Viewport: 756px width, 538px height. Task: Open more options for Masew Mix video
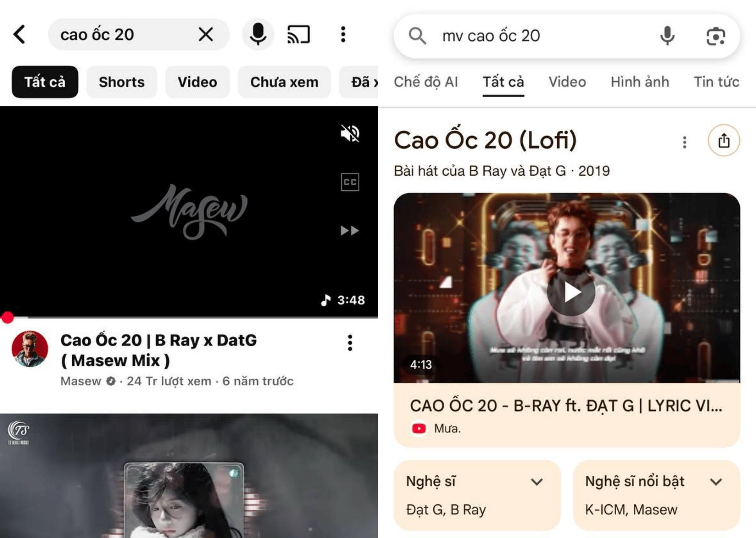(350, 343)
